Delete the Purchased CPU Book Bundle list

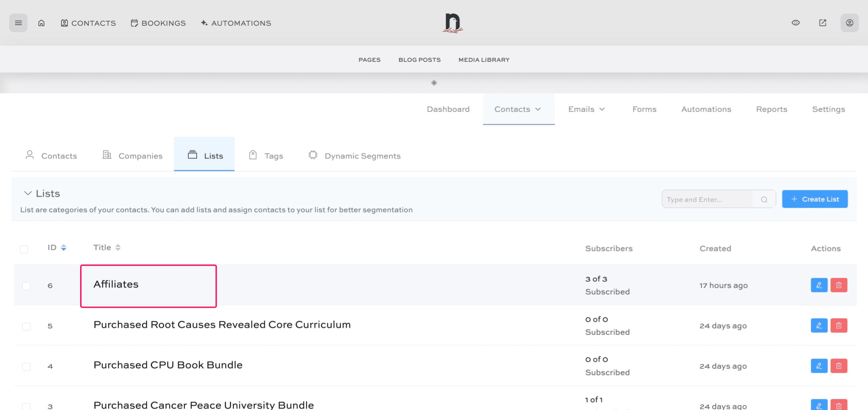coord(839,366)
